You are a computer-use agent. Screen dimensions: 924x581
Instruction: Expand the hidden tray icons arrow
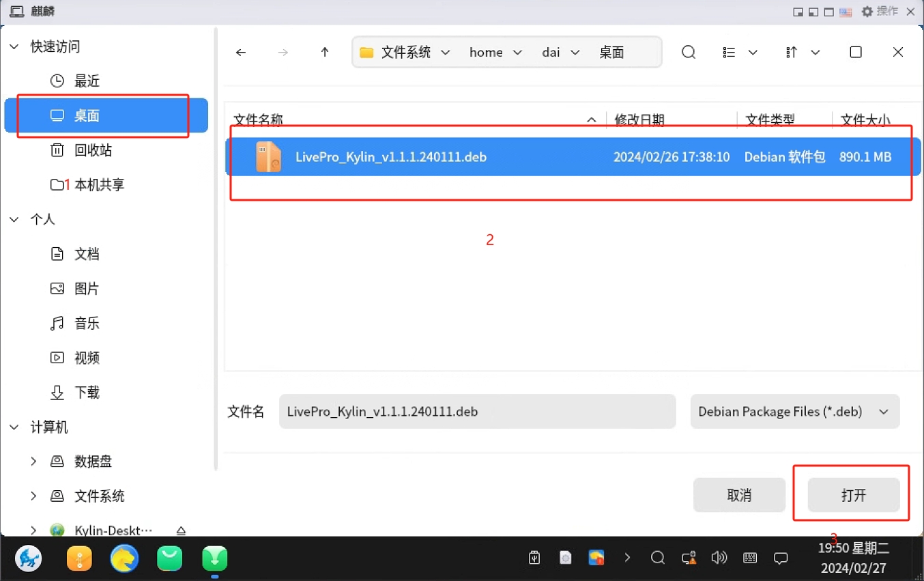627,558
